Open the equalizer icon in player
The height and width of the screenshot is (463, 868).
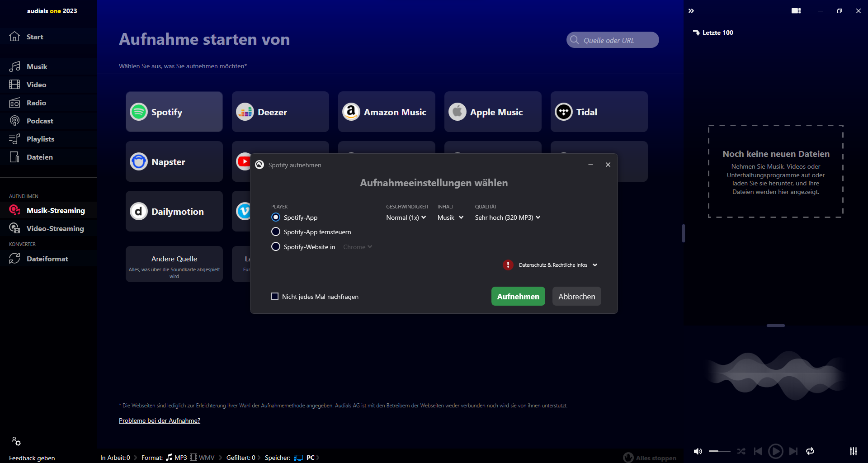(854, 451)
